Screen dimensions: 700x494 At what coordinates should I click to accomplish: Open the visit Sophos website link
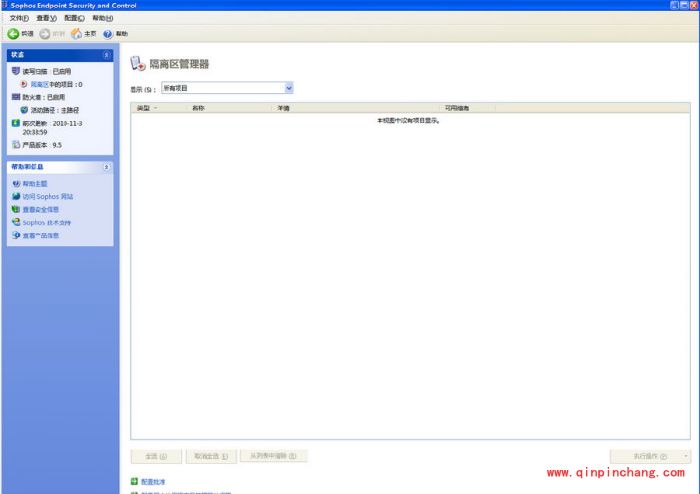(x=48, y=197)
